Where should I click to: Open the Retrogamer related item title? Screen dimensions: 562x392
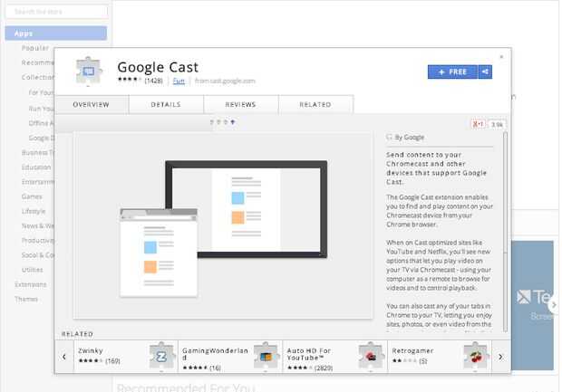click(412, 350)
